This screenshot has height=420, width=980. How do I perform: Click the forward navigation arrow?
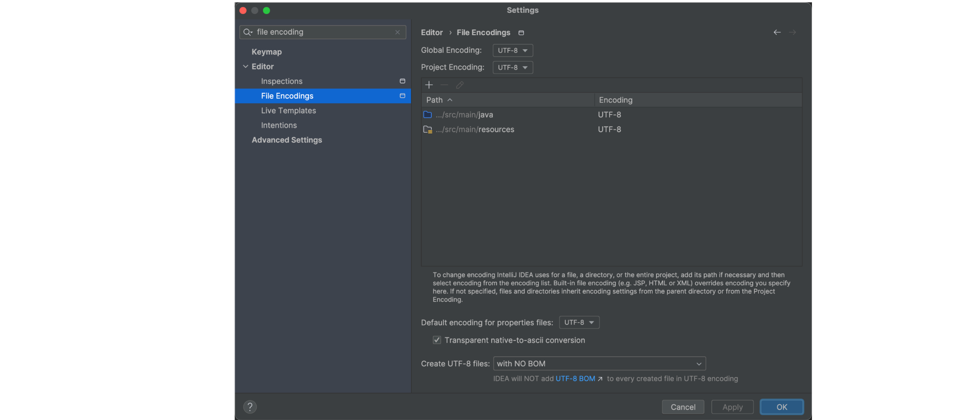[792, 32]
